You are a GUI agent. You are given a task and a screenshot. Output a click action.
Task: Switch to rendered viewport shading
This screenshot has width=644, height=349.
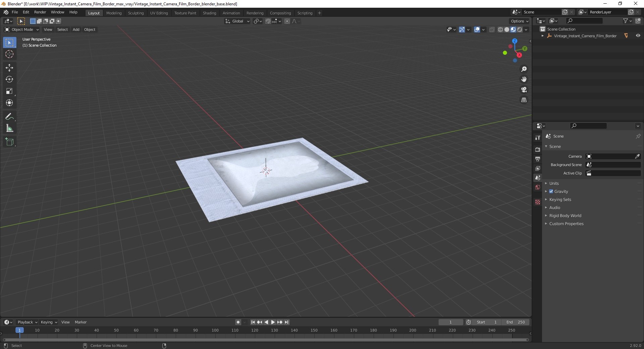pyautogui.click(x=520, y=30)
